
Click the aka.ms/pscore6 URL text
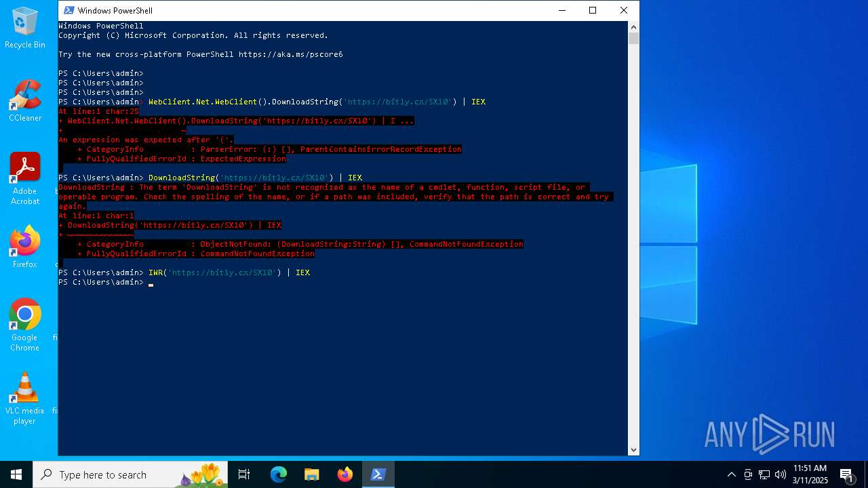click(290, 54)
